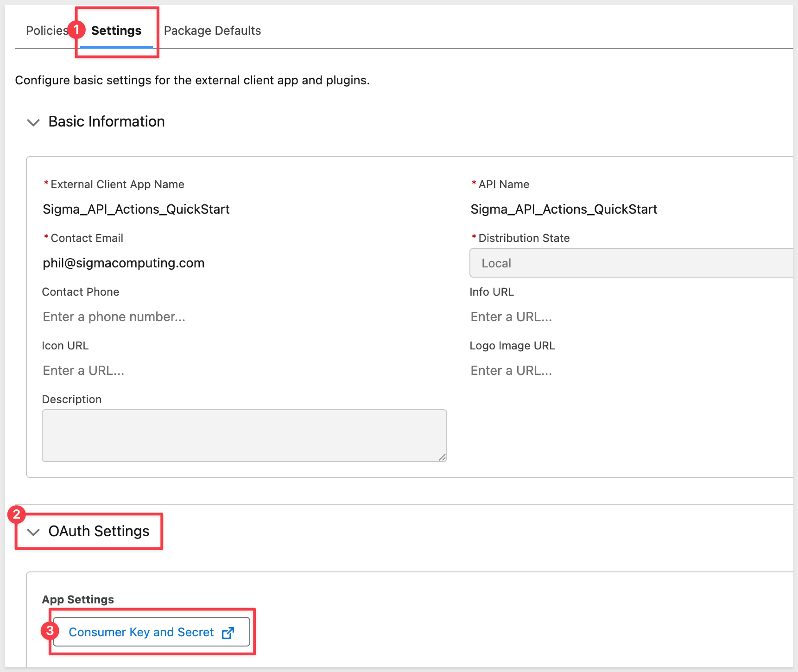798x672 pixels.
Task: Click the external link icon on Consumer Key button
Action: pos(228,633)
